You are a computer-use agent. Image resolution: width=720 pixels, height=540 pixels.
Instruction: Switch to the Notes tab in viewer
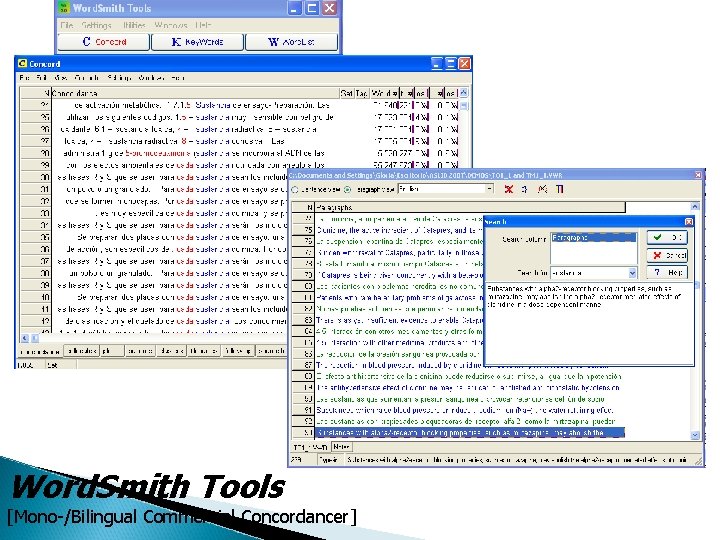pos(341,446)
